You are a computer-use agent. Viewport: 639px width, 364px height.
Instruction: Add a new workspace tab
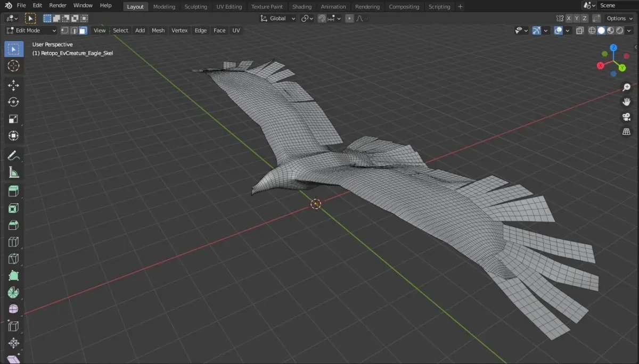click(x=461, y=6)
